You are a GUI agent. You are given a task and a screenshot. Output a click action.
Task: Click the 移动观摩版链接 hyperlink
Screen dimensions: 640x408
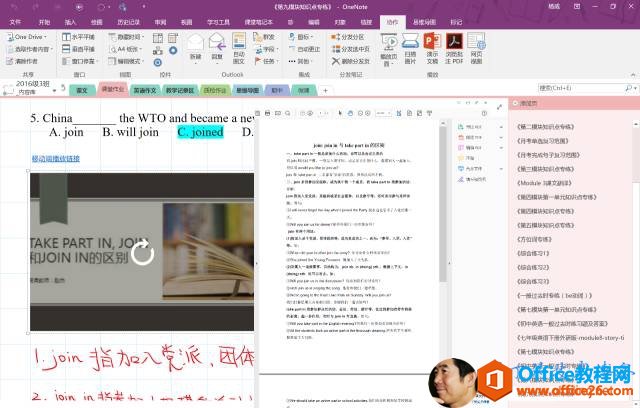[56, 158]
